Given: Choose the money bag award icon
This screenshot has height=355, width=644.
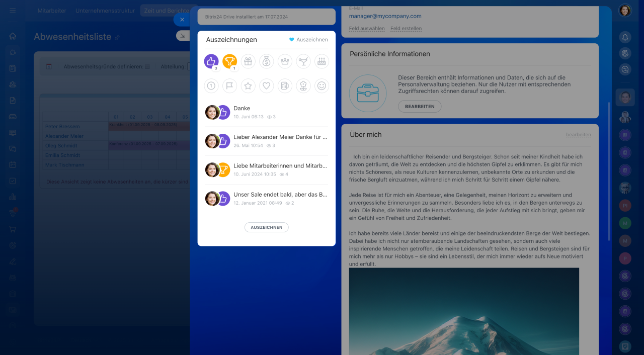Looking at the screenshot, I should point(267,61).
